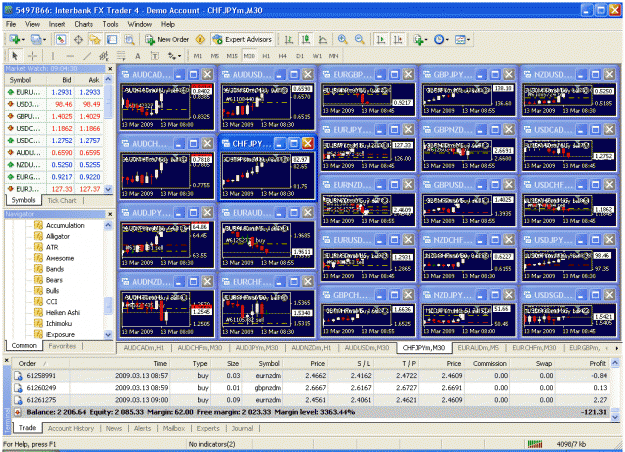The width and height of the screenshot is (625, 452).
Task: Select the Equidistant Channel tool
Action: pos(104,56)
